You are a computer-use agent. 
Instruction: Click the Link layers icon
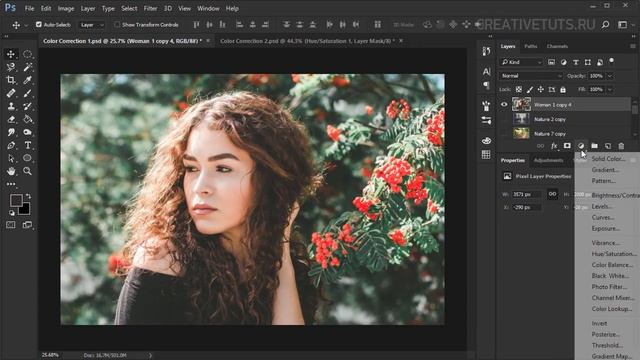tap(540, 146)
